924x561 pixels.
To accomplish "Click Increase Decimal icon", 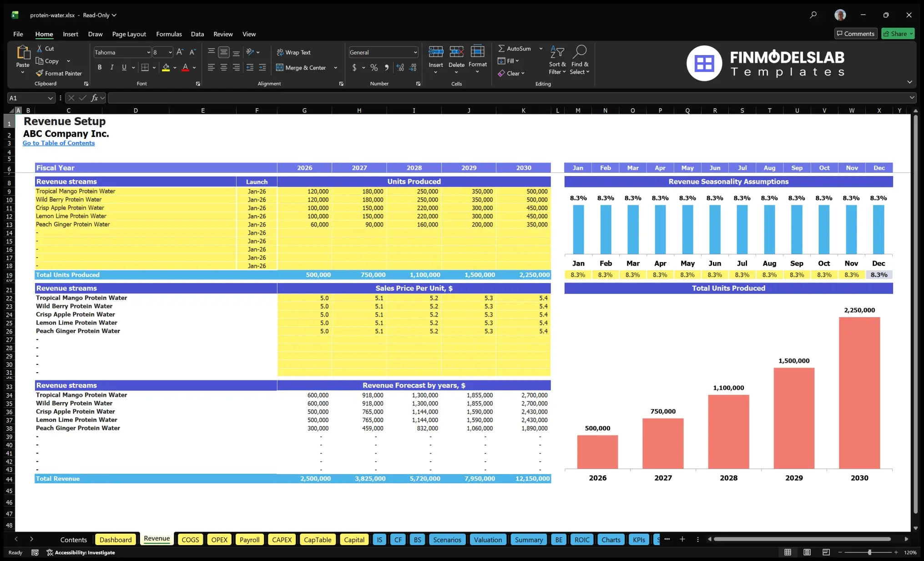I will click(x=400, y=67).
